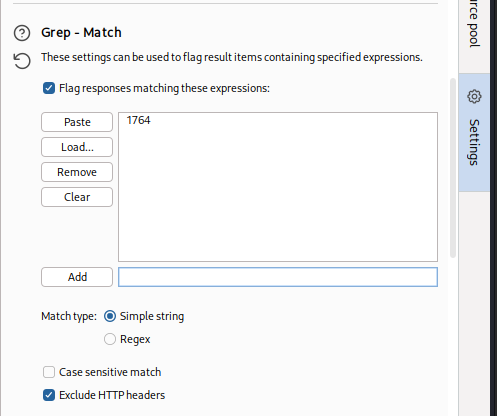The width and height of the screenshot is (497, 416).
Task: Click the Load... button
Action: [x=77, y=147]
